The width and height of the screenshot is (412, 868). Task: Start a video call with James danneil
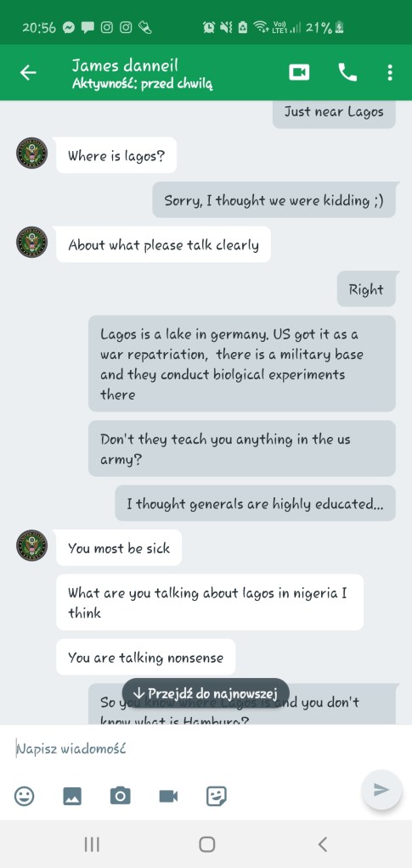[x=299, y=72]
